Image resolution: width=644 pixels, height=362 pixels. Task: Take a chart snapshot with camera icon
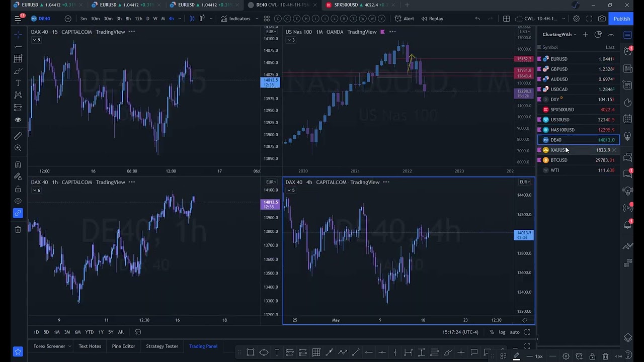click(x=602, y=19)
